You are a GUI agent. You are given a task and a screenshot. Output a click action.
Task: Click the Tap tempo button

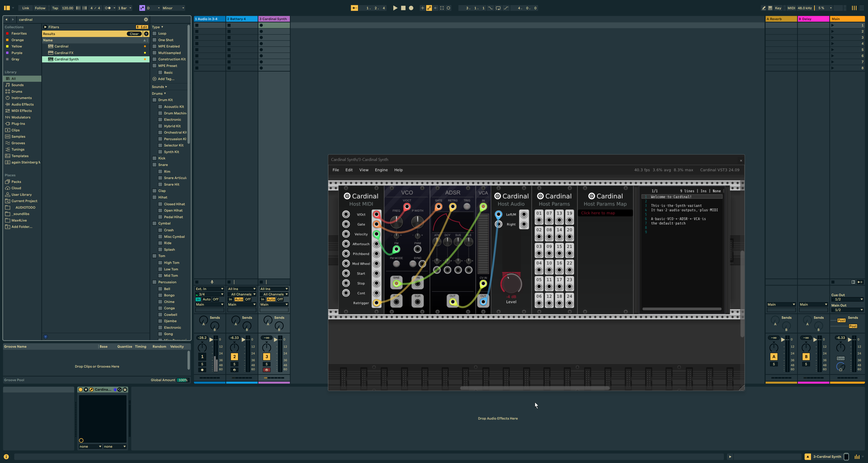(55, 8)
